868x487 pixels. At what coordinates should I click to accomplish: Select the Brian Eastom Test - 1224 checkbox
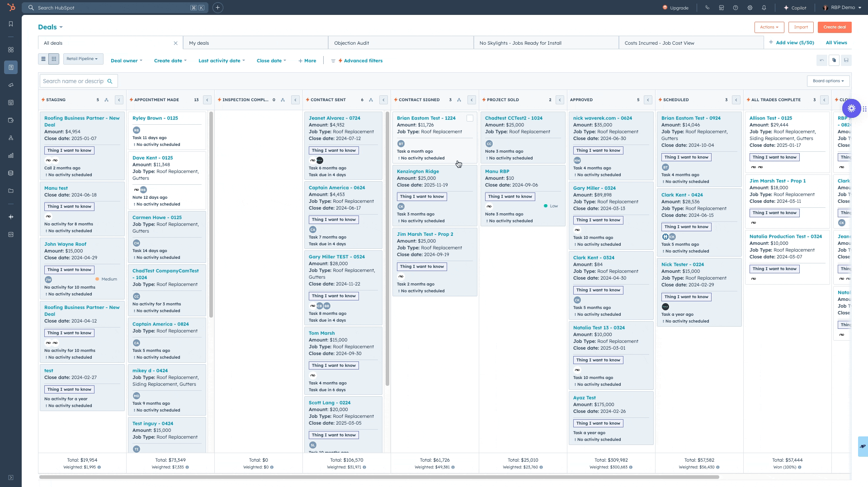click(470, 118)
